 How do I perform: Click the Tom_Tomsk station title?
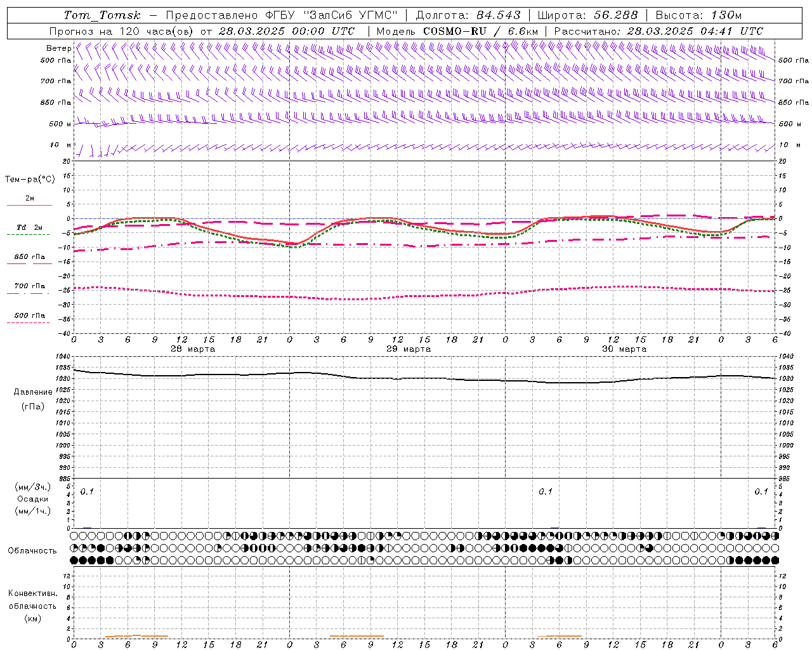pyautogui.click(x=103, y=15)
